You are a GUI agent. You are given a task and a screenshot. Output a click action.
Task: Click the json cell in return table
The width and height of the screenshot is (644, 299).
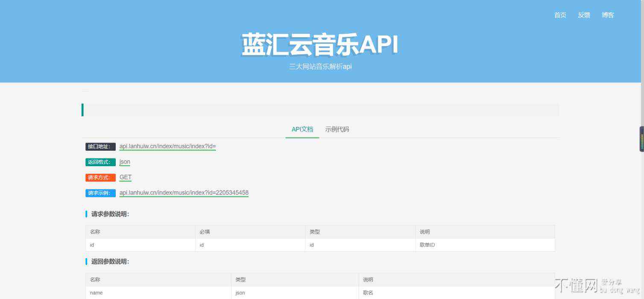pos(240,293)
